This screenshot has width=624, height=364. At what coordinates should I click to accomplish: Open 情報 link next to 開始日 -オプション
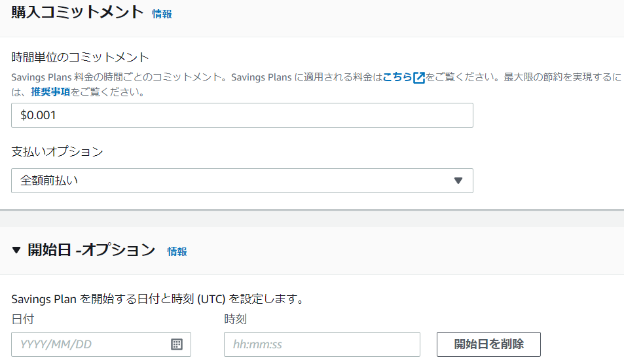pos(177,251)
